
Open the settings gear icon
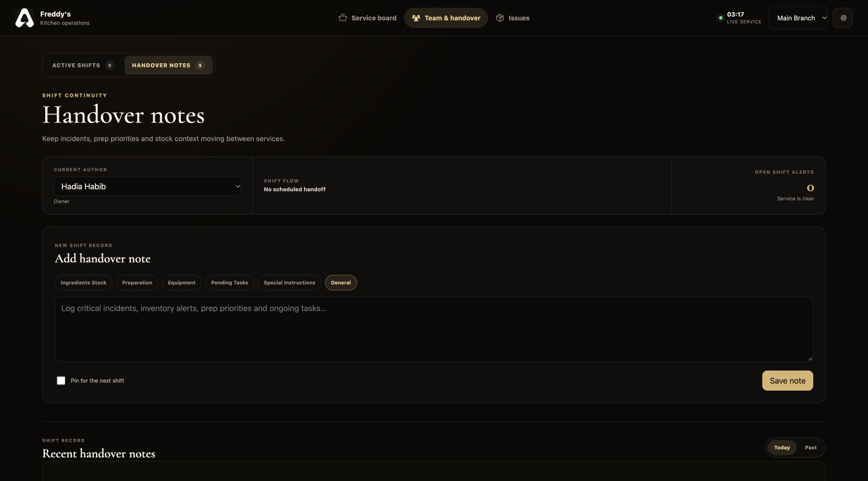(843, 18)
